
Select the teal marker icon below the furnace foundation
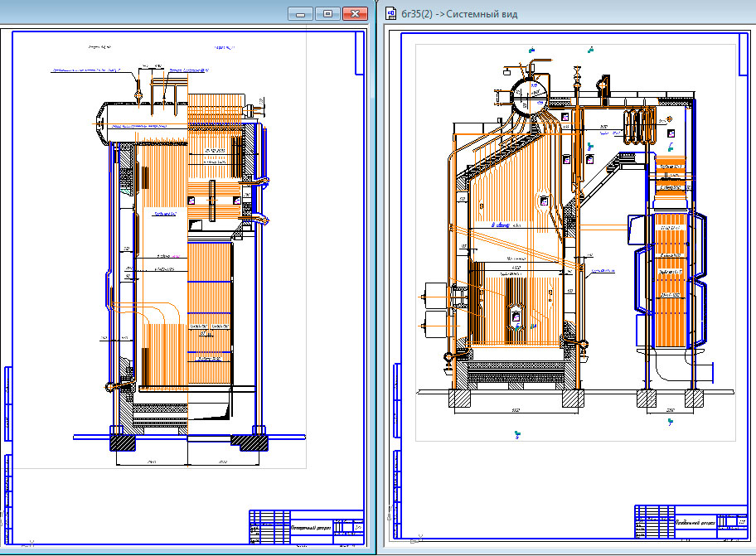point(517,434)
